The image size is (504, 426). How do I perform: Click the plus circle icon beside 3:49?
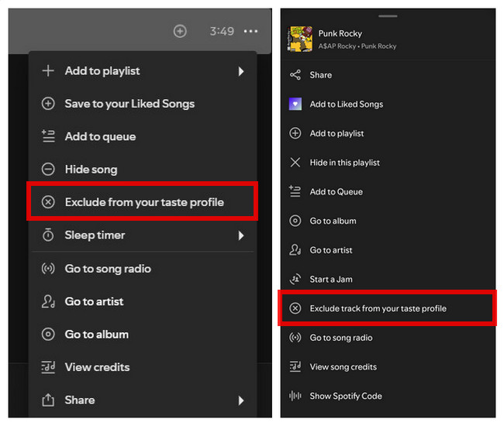pos(180,32)
